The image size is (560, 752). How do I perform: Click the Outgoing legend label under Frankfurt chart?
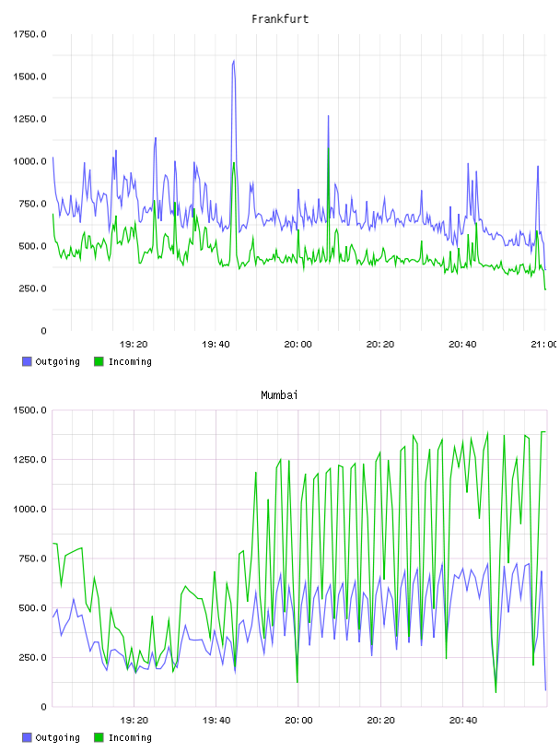(x=57, y=362)
